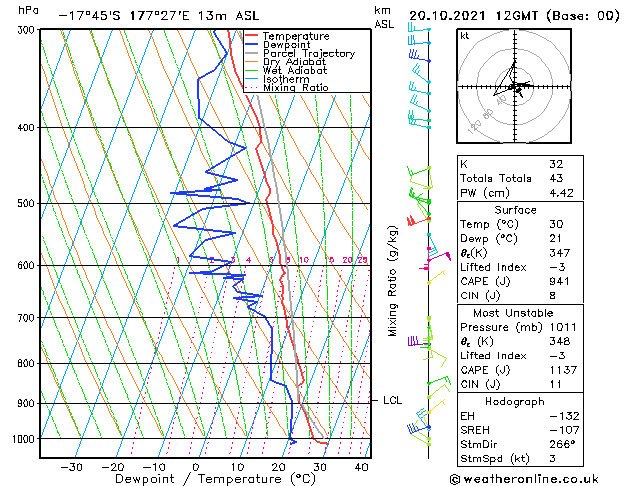Click the StmSpd (kt) value 3
629x486 pixels.
(552, 458)
